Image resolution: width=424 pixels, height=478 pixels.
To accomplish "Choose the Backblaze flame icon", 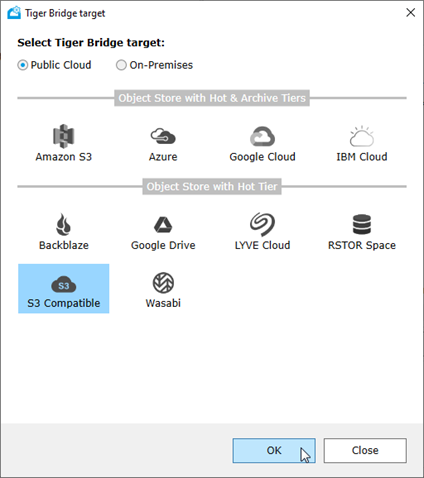I will coord(63,224).
